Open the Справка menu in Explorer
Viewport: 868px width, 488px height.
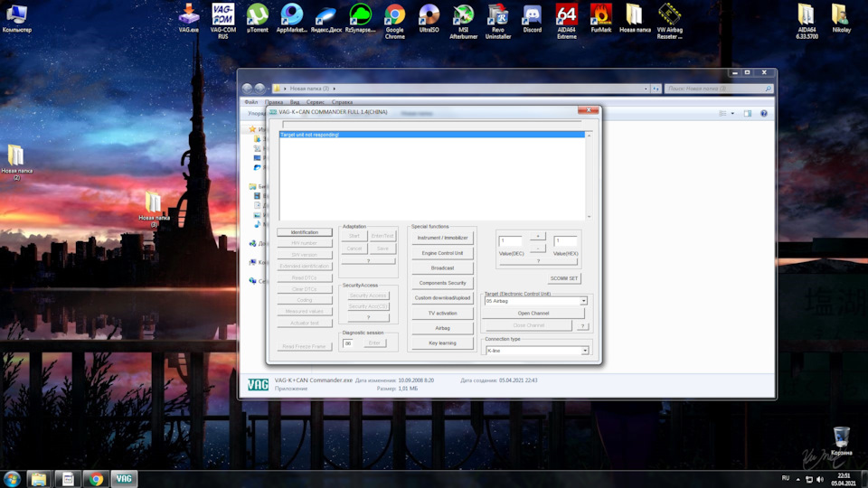pyautogui.click(x=343, y=102)
